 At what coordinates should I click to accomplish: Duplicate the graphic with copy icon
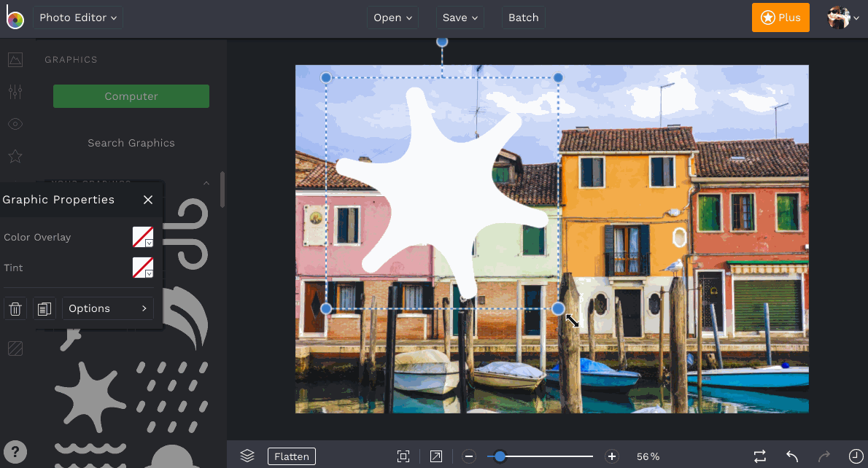[x=44, y=309]
